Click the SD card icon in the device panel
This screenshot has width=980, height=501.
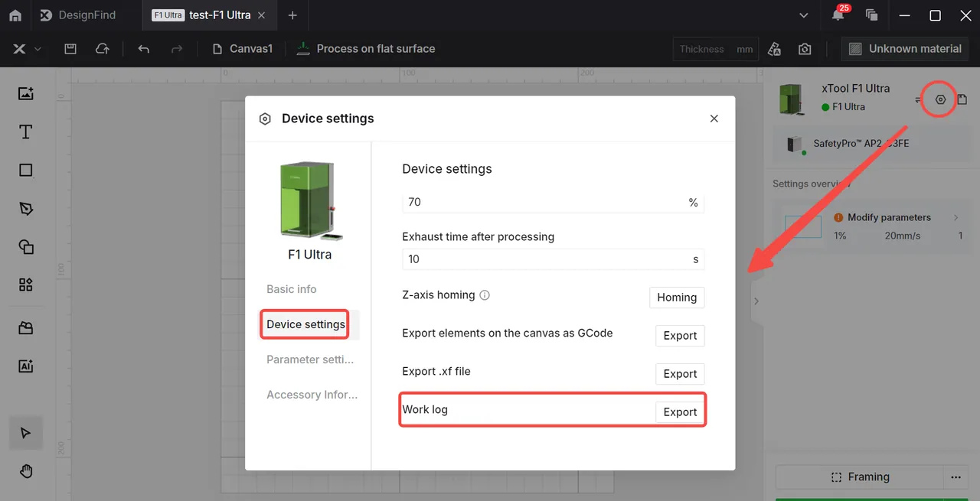962,99
